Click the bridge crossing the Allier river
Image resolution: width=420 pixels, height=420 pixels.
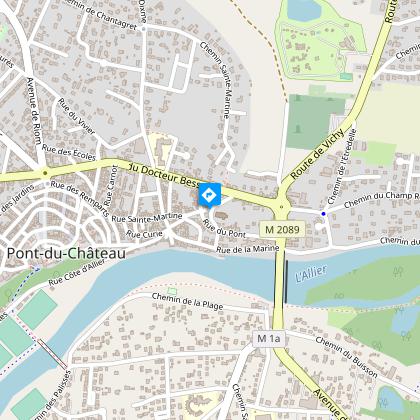point(280,277)
